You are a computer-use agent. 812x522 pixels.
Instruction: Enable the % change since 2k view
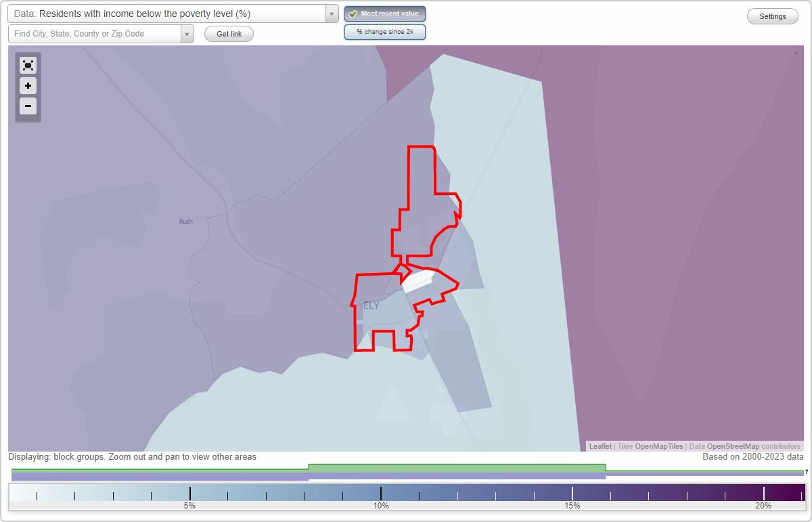pyautogui.click(x=384, y=31)
